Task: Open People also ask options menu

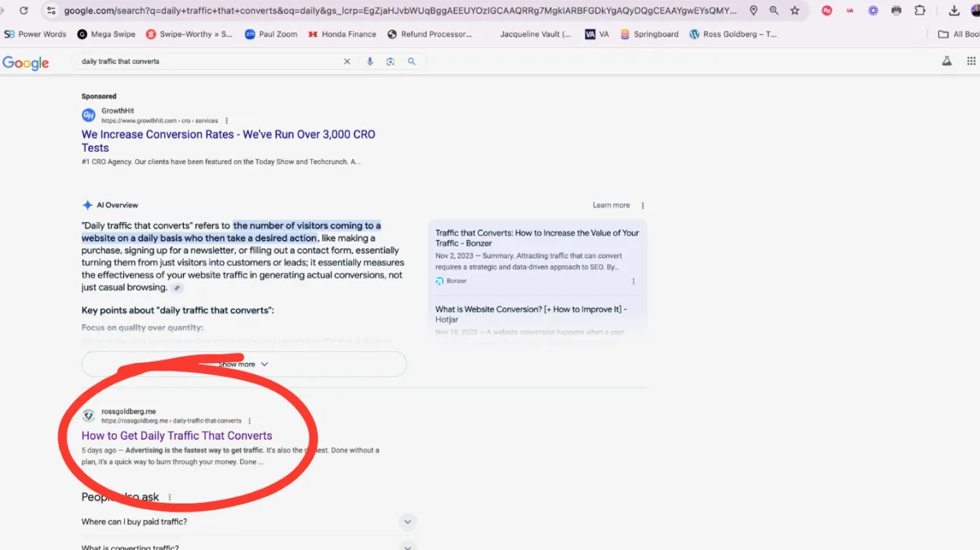Action: (x=170, y=497)
